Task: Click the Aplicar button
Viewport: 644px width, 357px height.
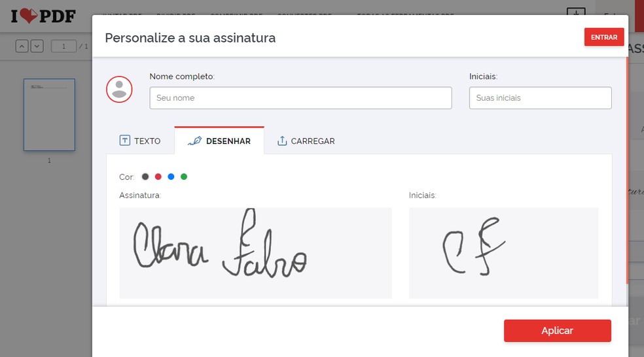Action: [558, 331]
